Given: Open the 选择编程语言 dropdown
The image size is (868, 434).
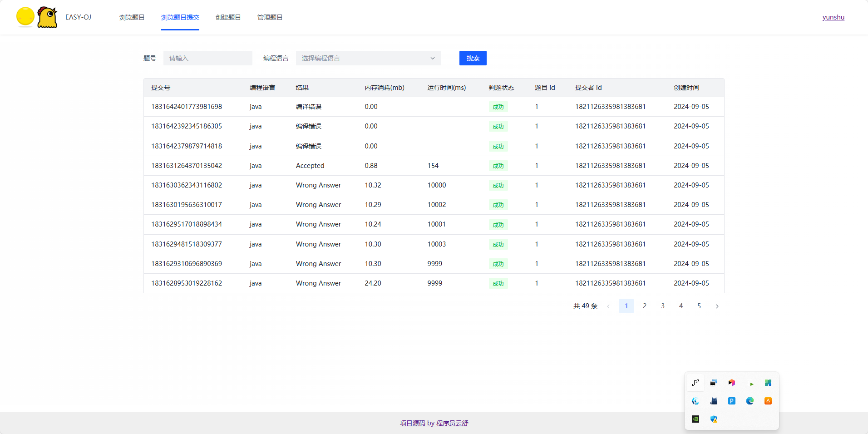Looking at the screenshot, I should (x=368, y=58).
